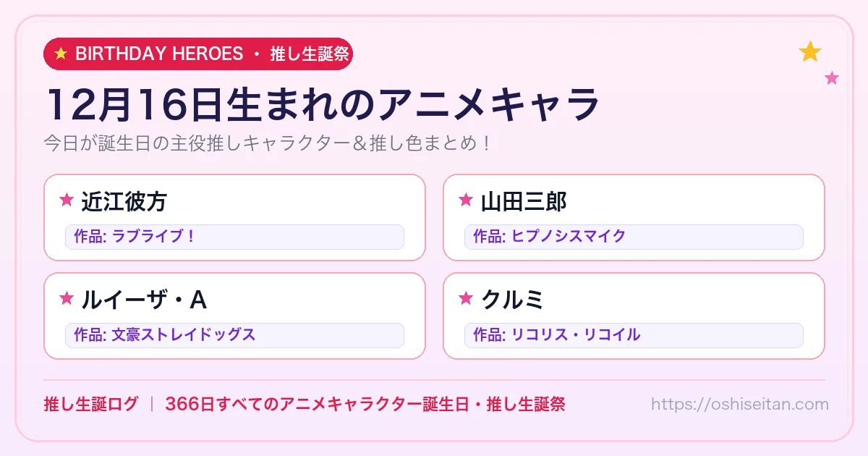Click yellow star in BIRTHDAY HEROES badge

click(x=61, y=54)
